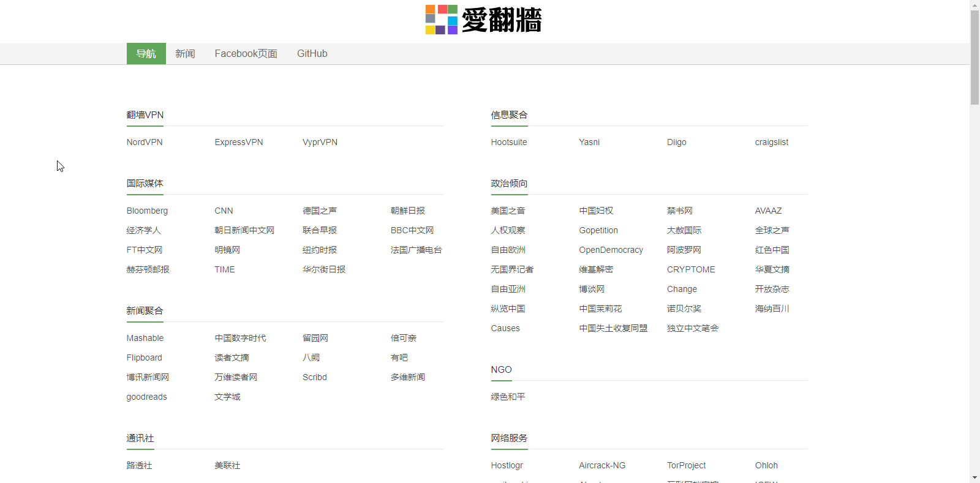Visit 联合早报 link
Image resolution: width=980 pixels, height=483 pixels.
(x=320, y=230)
